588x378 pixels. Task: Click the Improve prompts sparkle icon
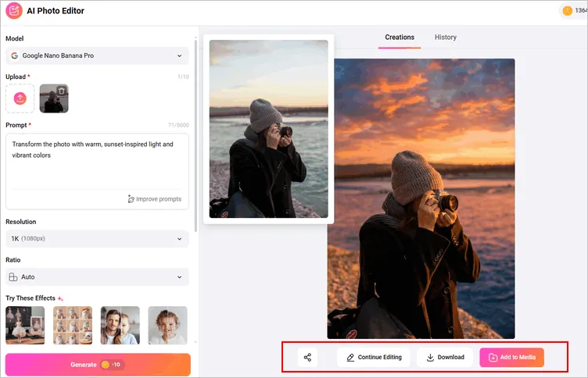click(x=131, y=199)
